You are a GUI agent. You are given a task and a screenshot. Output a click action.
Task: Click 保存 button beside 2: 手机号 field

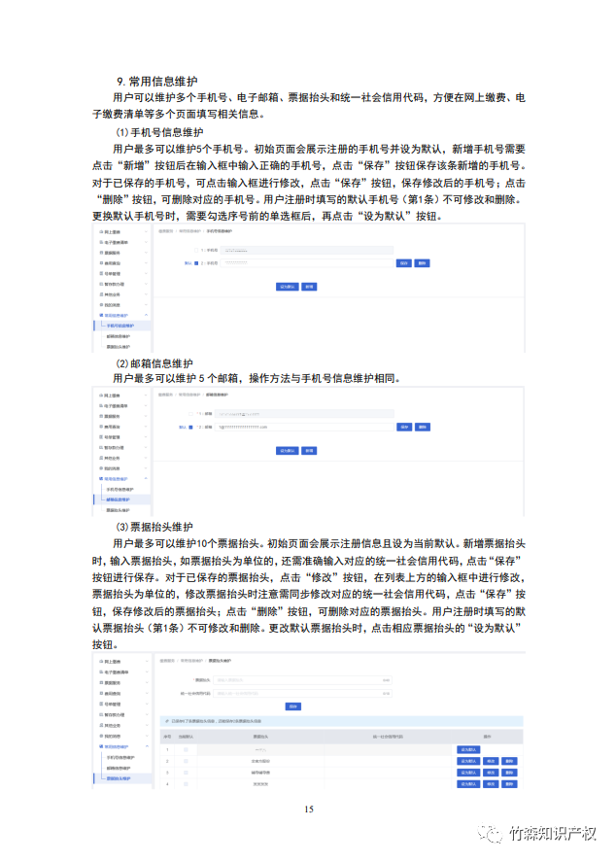[x=404, y=263]
